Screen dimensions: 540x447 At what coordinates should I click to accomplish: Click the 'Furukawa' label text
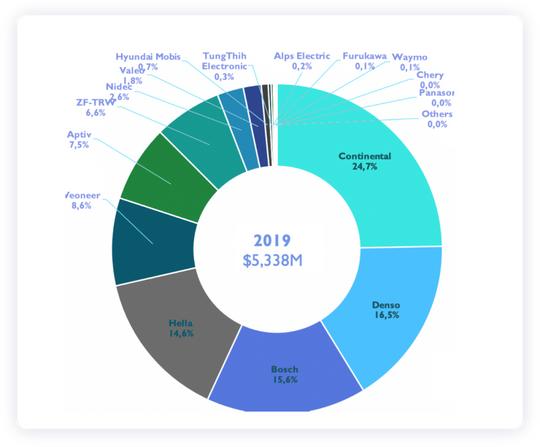tap(364, 56)
